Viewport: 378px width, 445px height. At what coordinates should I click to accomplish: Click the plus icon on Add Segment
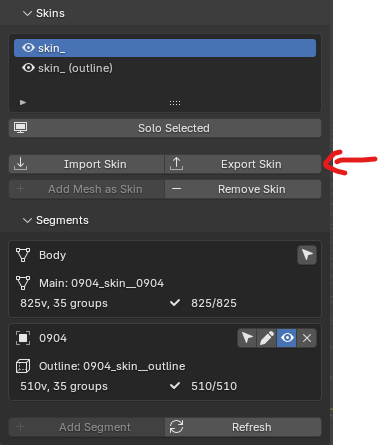21,427
